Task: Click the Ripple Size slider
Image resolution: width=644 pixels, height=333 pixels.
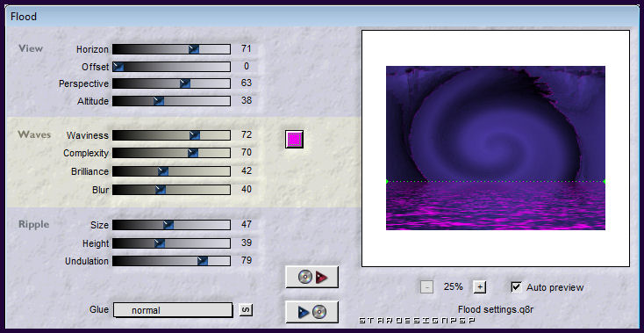Action: point(171,225)
